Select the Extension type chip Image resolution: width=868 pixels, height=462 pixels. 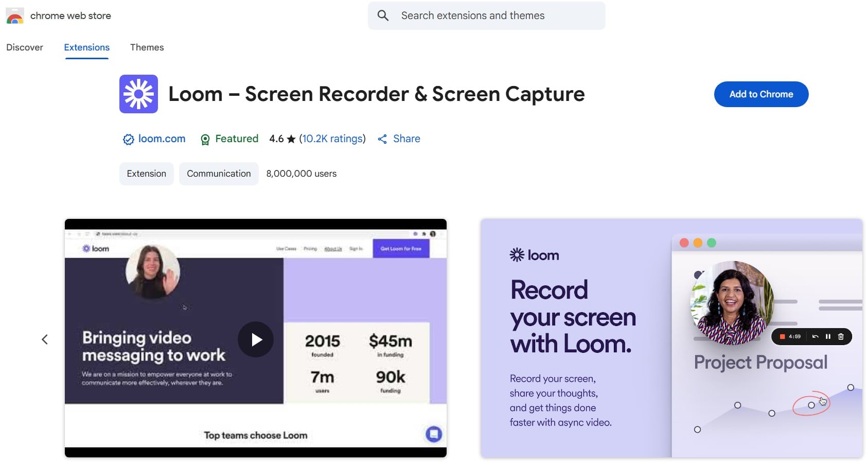coord(146,174)
